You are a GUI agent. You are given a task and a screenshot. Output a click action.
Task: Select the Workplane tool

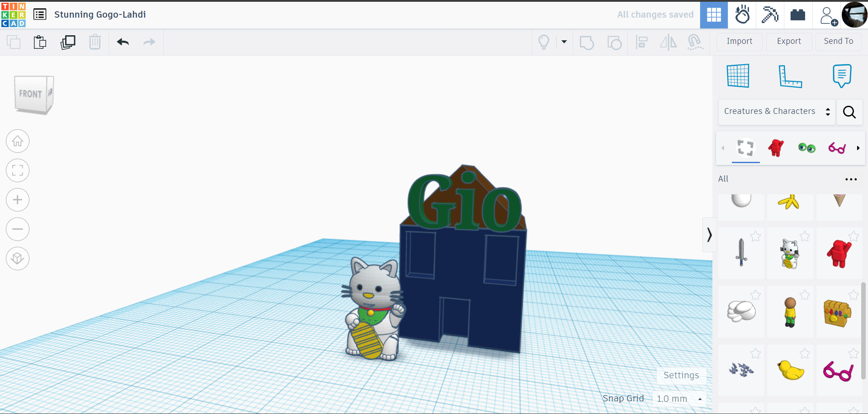pos(738,75)
